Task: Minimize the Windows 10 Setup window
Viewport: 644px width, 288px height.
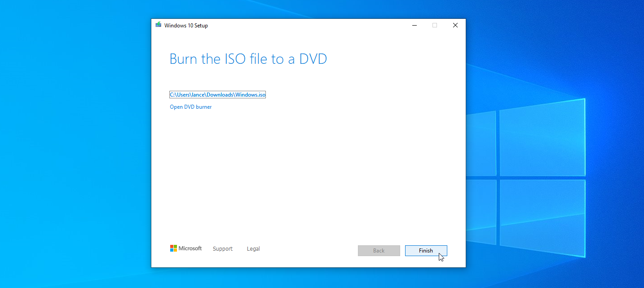Action: (414, 25)
